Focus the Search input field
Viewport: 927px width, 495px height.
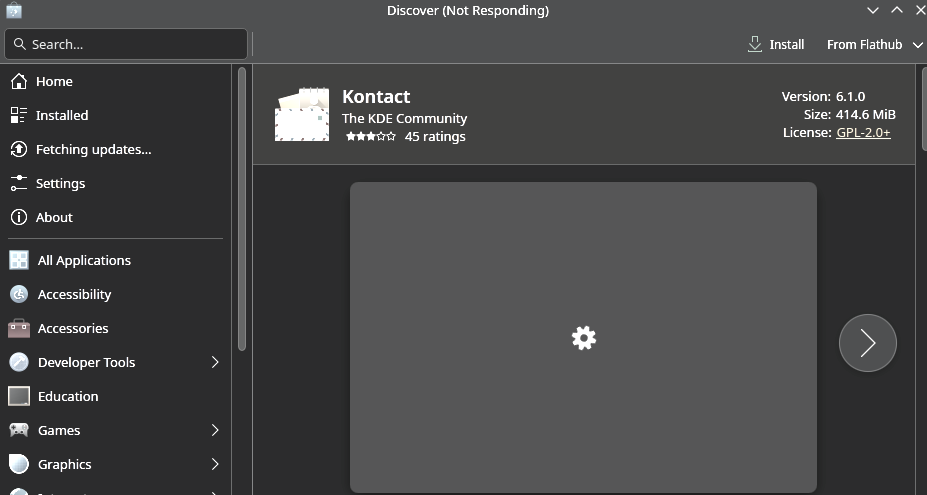126,44
